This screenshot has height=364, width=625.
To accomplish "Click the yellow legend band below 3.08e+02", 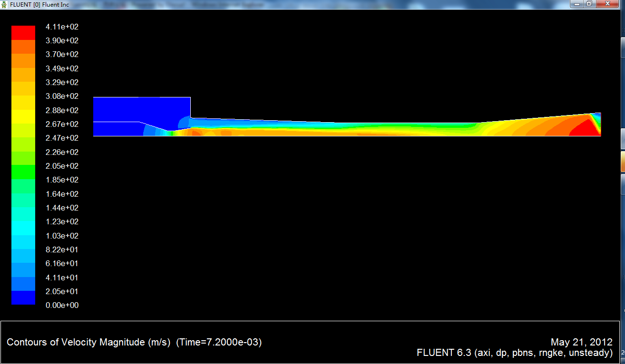I will click(x=23, y=103).
